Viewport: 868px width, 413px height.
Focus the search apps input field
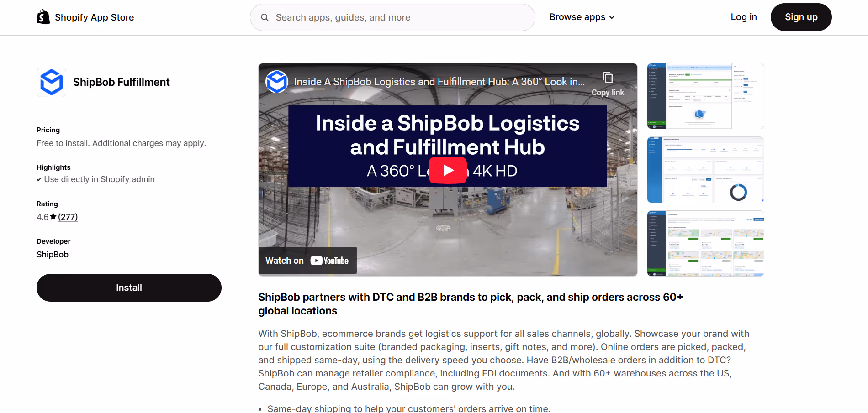392,17
